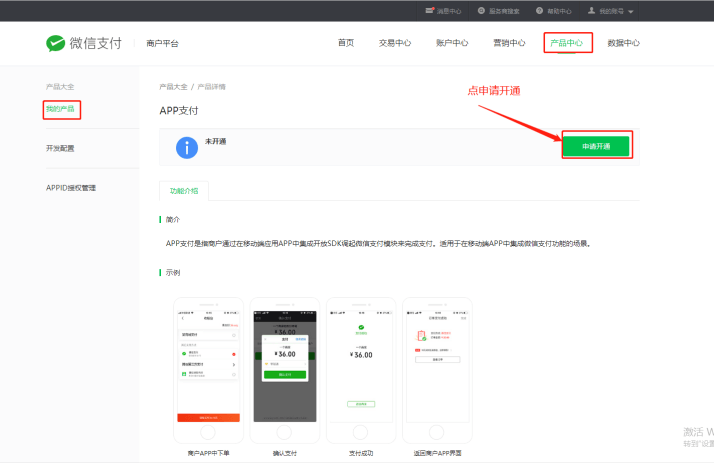Switch to the 功能介绍 tab
The width and height of the screenshot is (714, 465).
184,191
